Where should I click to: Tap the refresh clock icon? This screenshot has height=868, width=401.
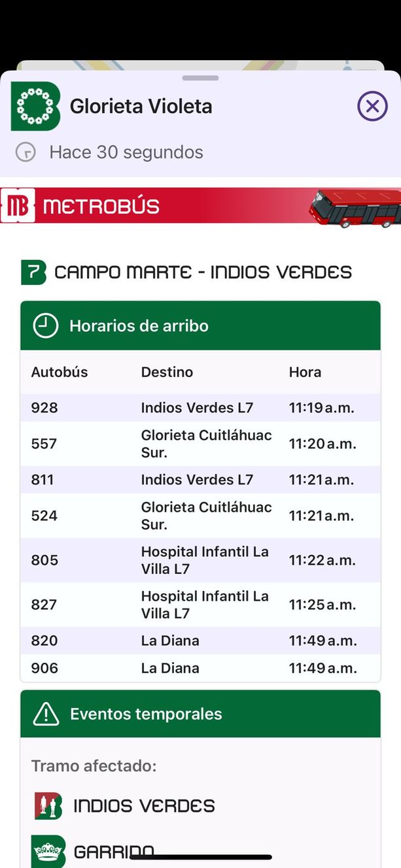pyautogui.click(x=26, y=153)
